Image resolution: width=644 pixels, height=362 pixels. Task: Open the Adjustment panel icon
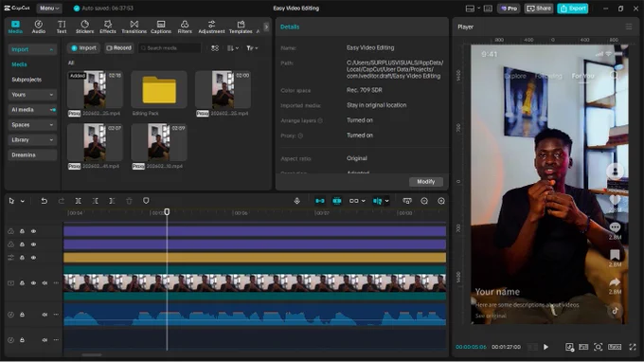point(211,27)
